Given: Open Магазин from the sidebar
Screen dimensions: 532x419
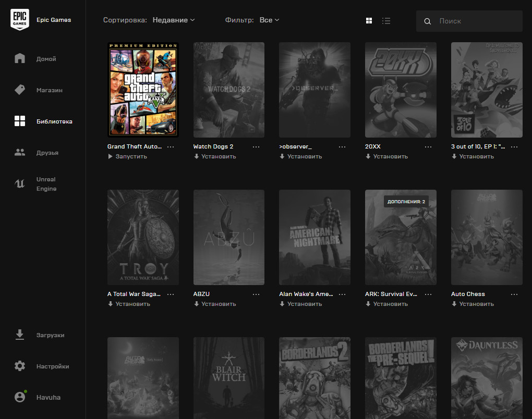Looking at the screenshot, I should pos(50,90).
